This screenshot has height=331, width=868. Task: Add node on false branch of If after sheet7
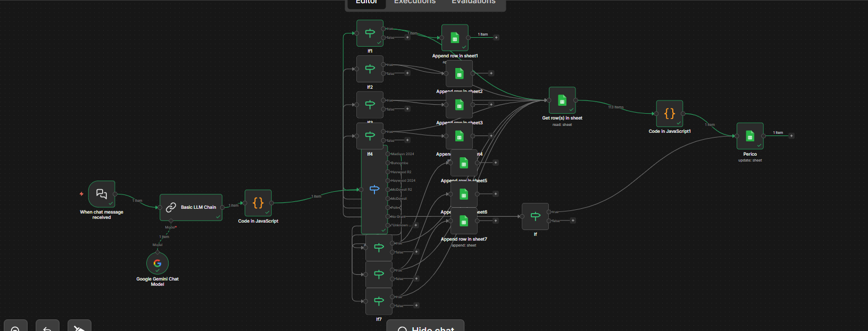(x=573, y=220)
